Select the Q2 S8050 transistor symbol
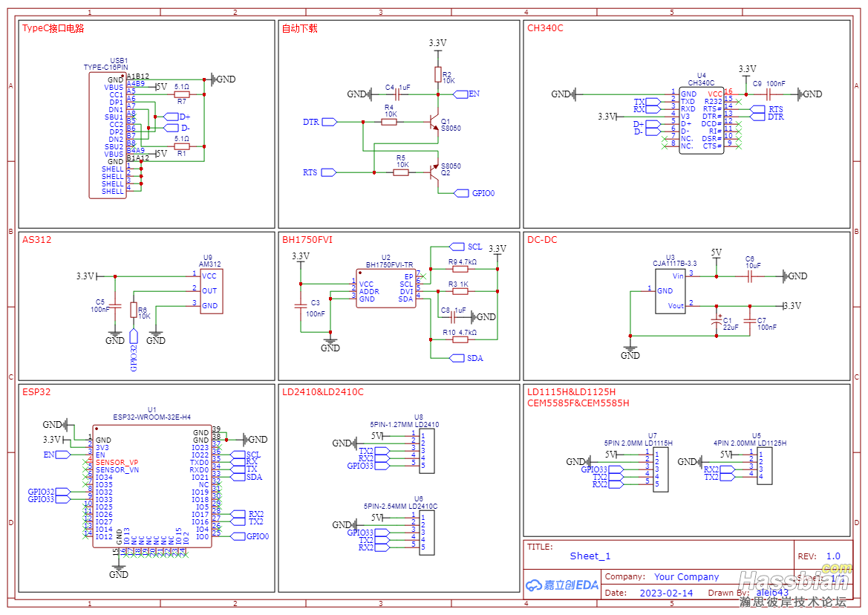 [434, 173]
